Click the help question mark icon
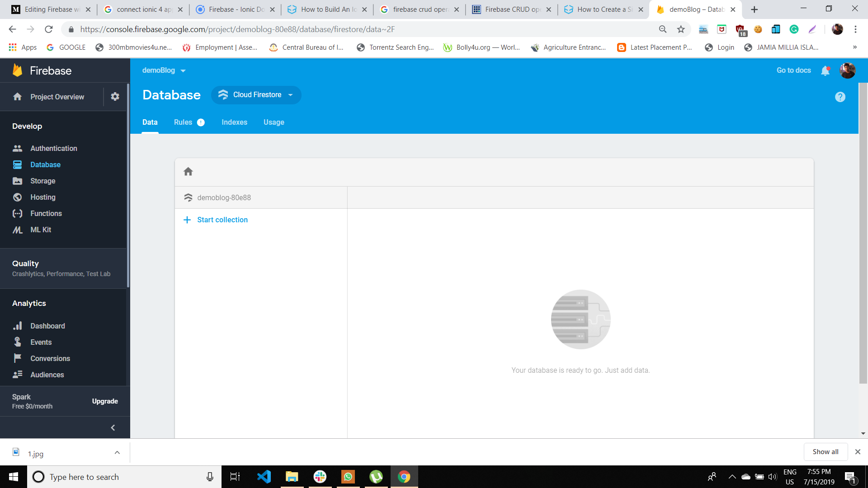 (840, 97)
